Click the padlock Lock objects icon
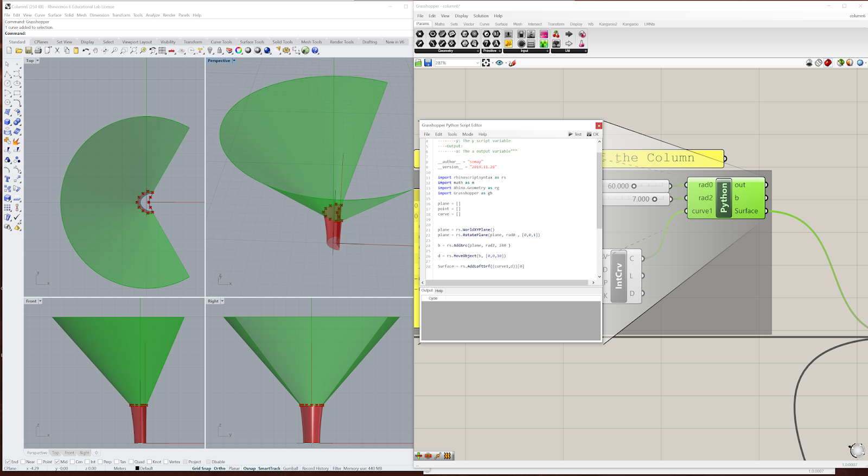The height and width of the screenshot is (476, 868). click(x=219, y=50)
